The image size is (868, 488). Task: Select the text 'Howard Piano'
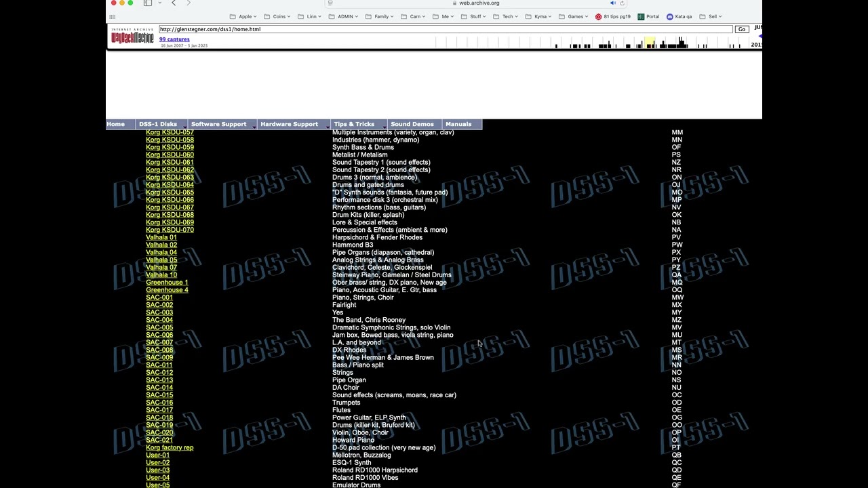[353, 440]
